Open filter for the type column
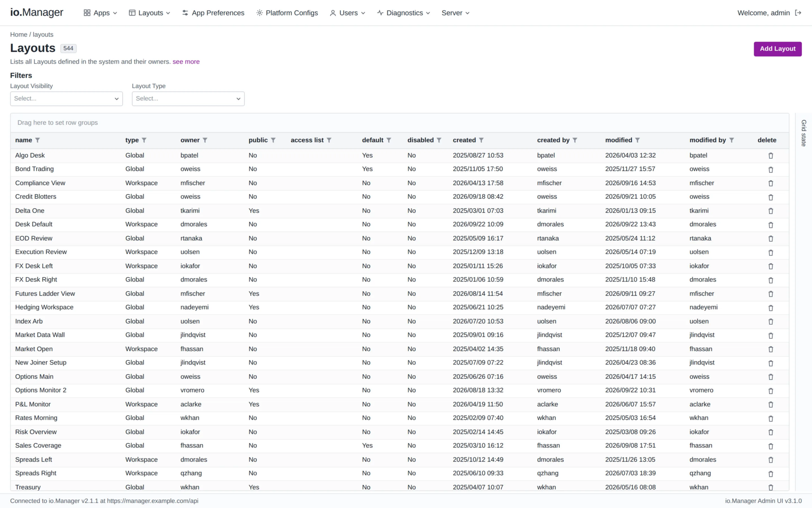Image resolution: width=812 pixels, height=508 pixels. (x=144, y=140)
